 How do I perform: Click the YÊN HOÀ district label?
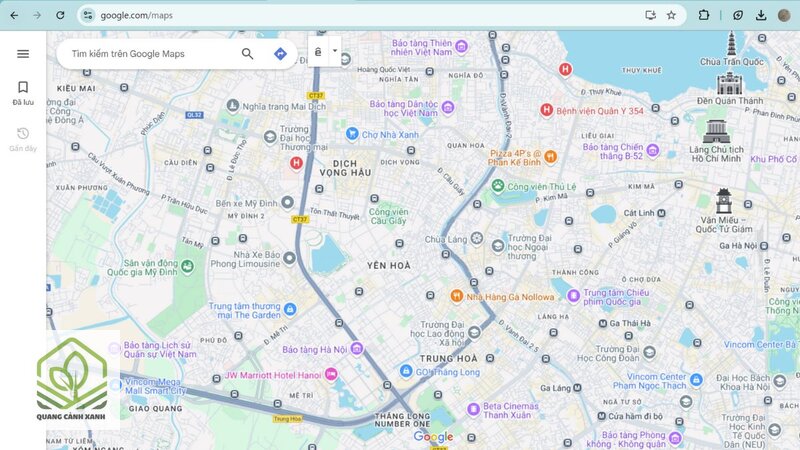(388, 265)
